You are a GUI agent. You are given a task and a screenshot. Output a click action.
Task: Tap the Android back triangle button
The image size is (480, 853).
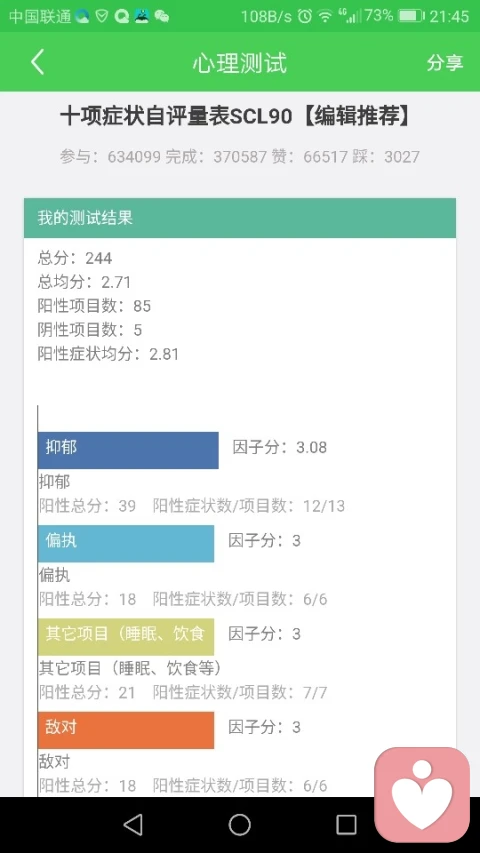coord(133,825)
